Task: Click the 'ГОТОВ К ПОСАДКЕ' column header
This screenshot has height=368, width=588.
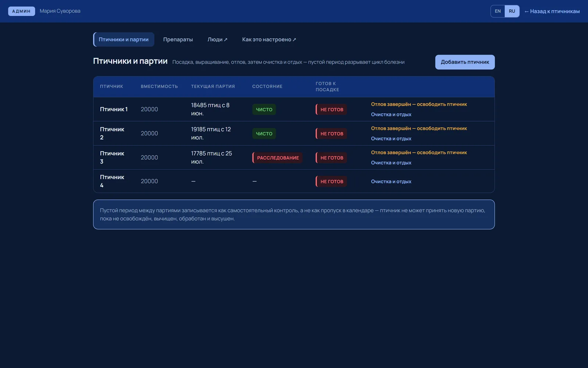Action: point(327,86)
